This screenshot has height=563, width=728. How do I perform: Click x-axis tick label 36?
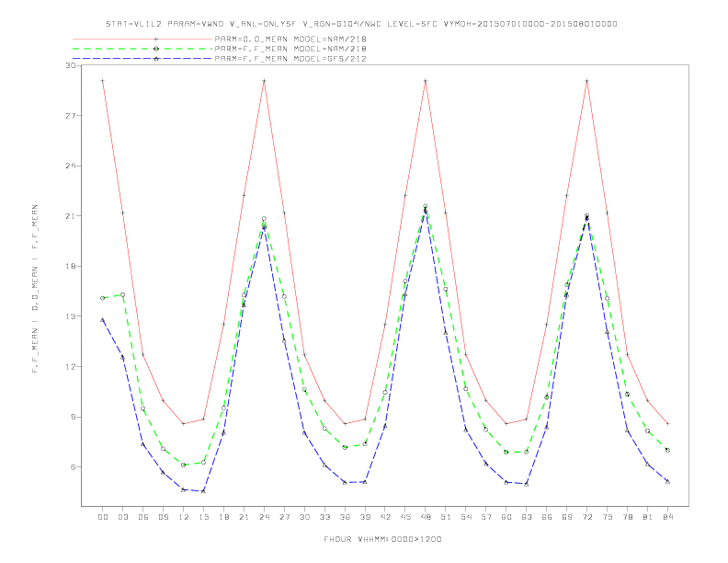pos(345,517)
